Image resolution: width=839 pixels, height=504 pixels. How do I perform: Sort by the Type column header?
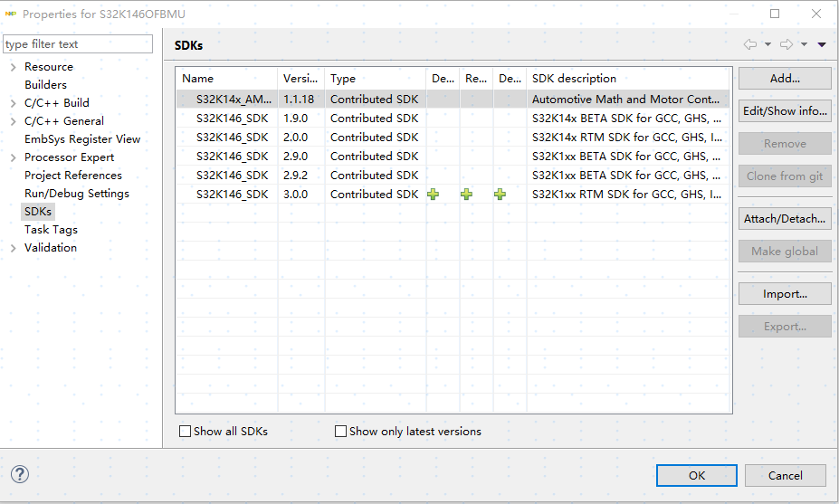coord(375,79)
